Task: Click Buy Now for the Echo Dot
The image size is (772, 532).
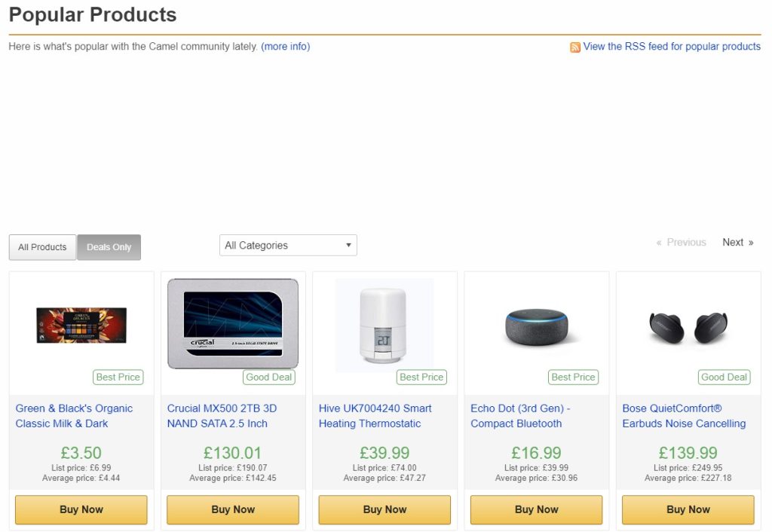Action: coord(536,509)
